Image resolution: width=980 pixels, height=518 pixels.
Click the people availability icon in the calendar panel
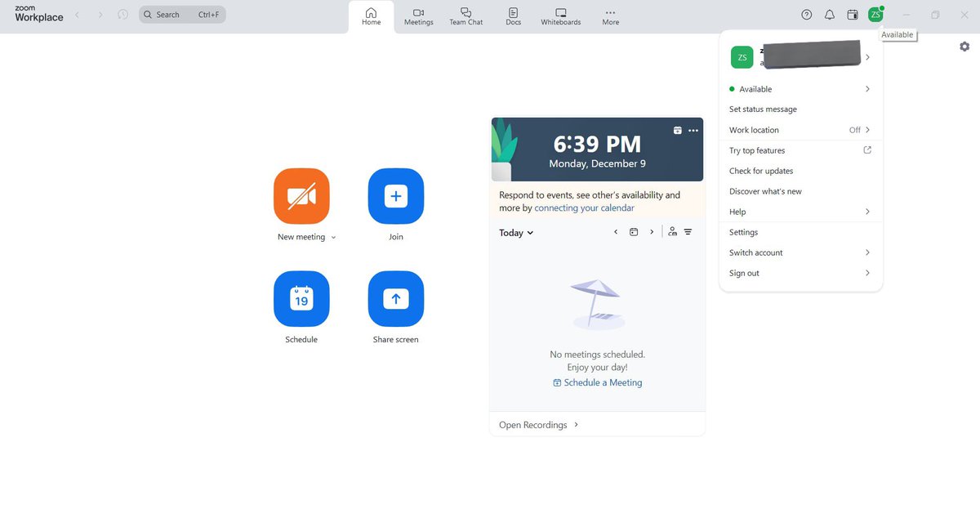pos(672,232)
